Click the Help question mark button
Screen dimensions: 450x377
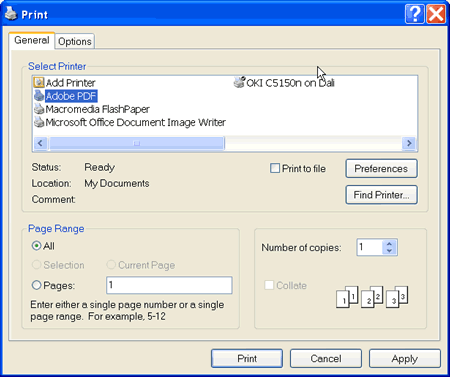click(x=414, y=14)
